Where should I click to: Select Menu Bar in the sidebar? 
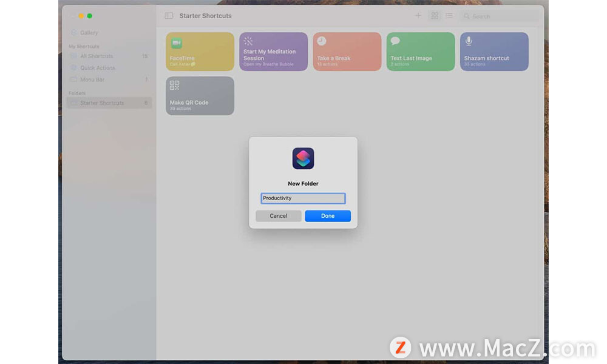(x=109, y=79)
